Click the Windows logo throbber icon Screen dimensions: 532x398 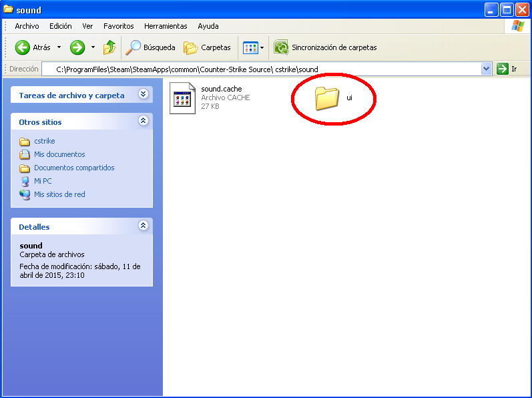[518, 26]
